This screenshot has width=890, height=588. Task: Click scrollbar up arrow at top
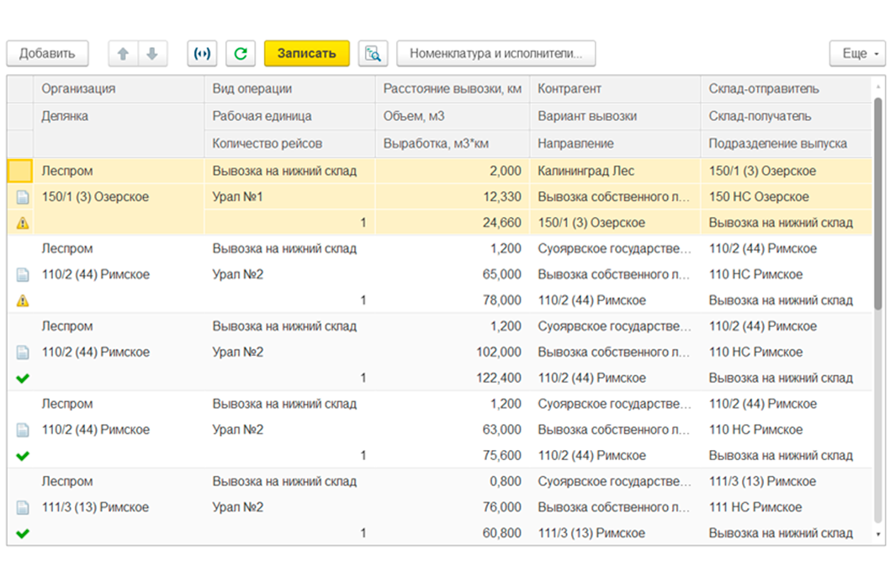click(878, 87)
